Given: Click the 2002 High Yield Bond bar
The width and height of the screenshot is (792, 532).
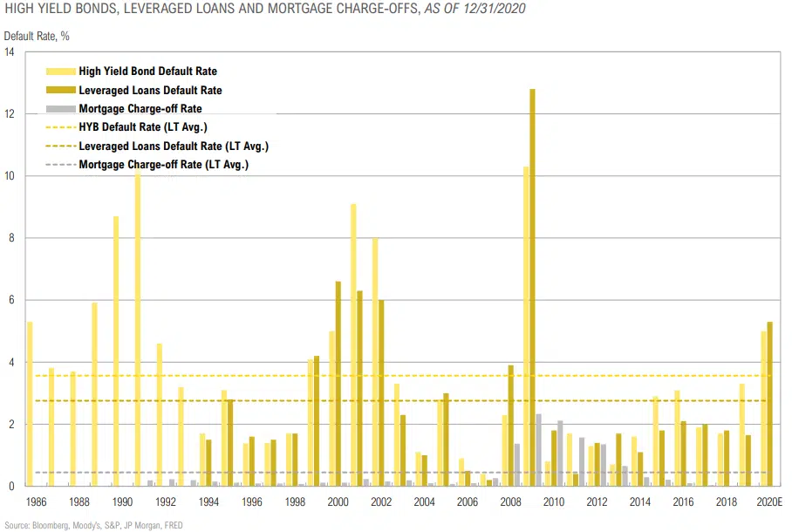Looking at the screenshot, I should [375, 361].
